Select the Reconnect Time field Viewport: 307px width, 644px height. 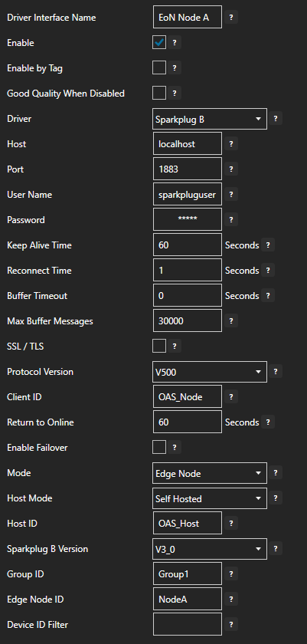point(188,270)
